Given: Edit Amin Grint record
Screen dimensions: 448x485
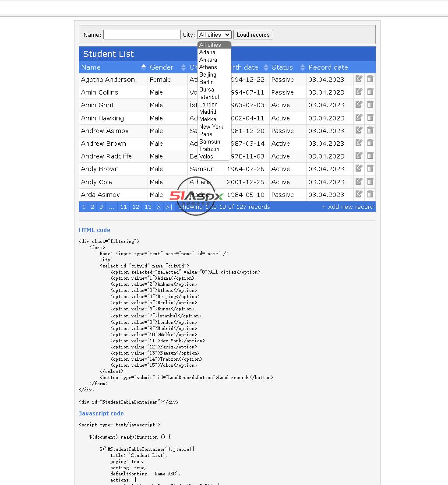Looking at the screenshot, I should (359, 104).
